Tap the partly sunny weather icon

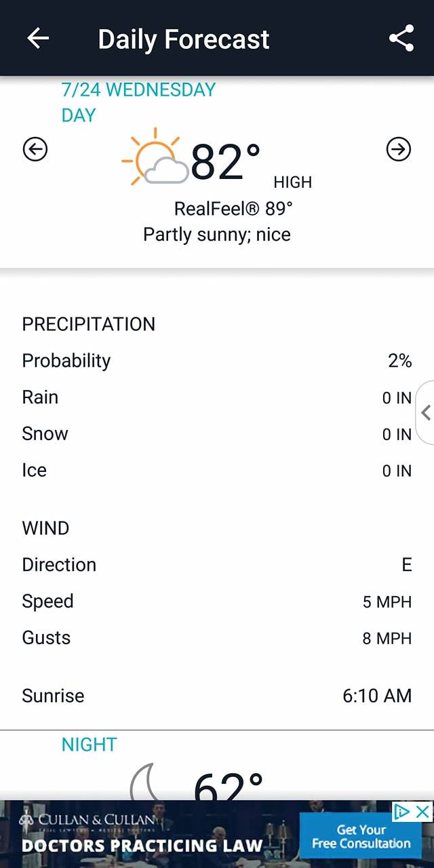pos(155,157)
